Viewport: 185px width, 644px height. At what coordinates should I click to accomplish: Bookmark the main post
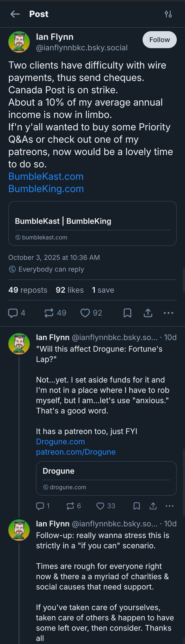tap(127, 313)
